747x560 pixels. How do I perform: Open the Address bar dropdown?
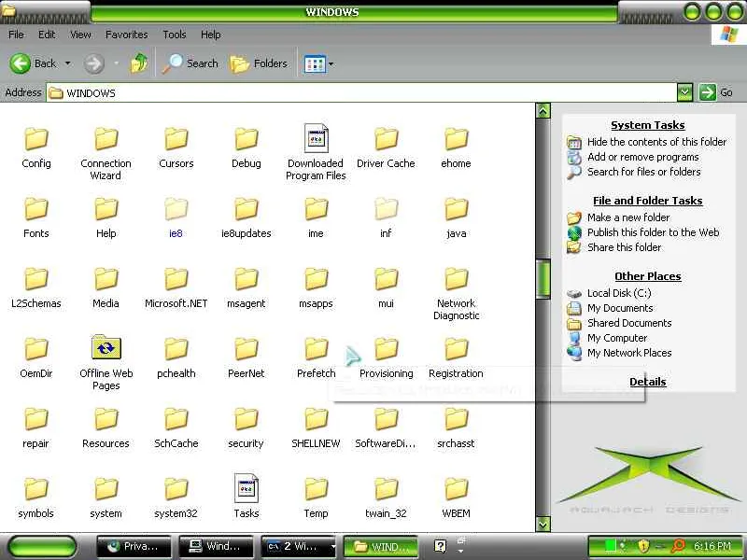(684, 92)
